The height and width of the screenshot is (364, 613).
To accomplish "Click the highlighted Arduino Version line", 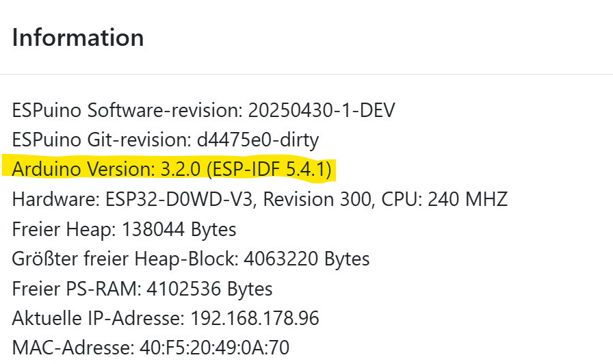I will pyautogui.click(x=172, y=170).
